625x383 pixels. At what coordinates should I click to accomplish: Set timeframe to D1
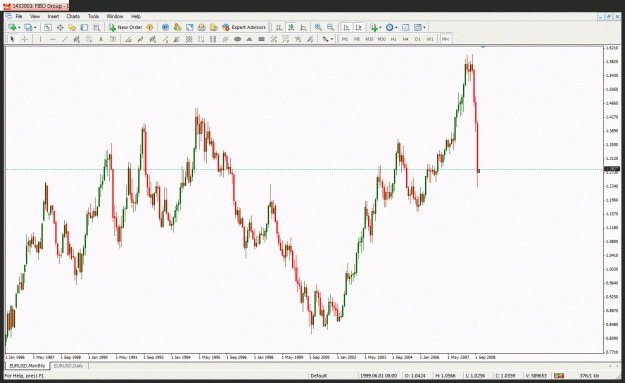(x=418, y=39)
